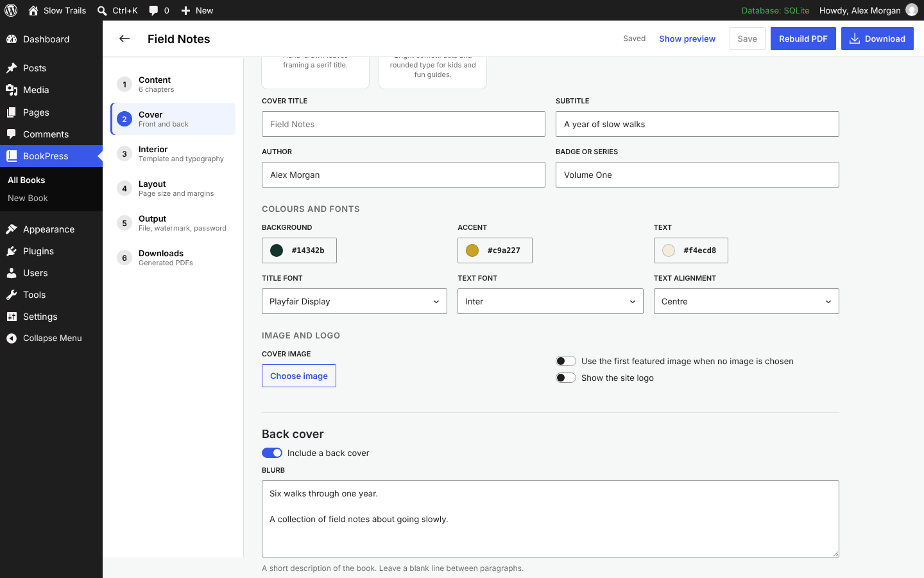Go to step 4 Layout
Viewport: 924px width, 578px height.
[173, 188]
